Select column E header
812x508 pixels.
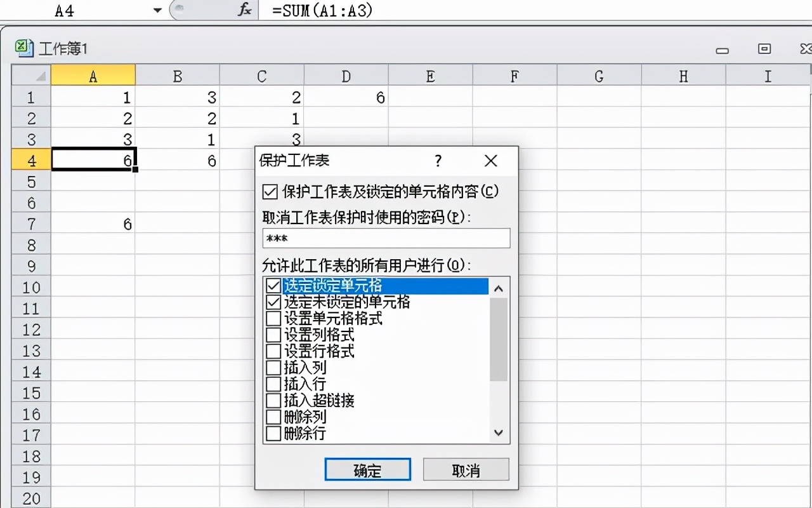click(x=431, y=76)
